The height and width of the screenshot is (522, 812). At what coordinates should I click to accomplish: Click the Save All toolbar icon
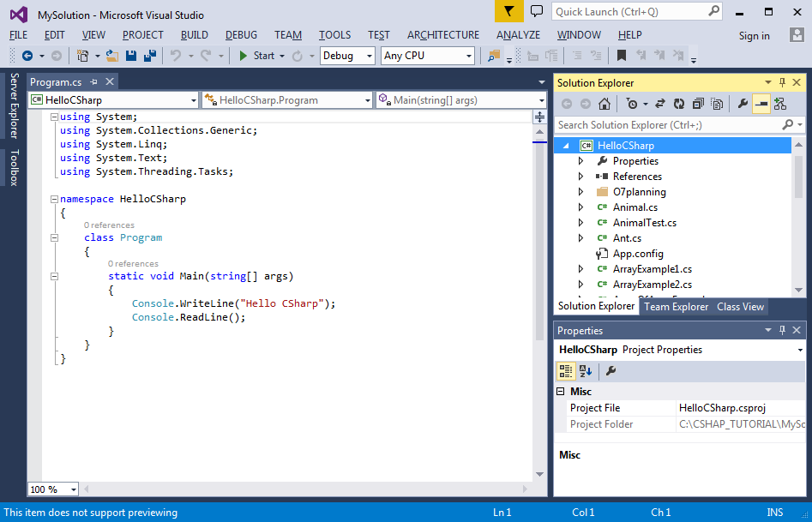(150, 56)
